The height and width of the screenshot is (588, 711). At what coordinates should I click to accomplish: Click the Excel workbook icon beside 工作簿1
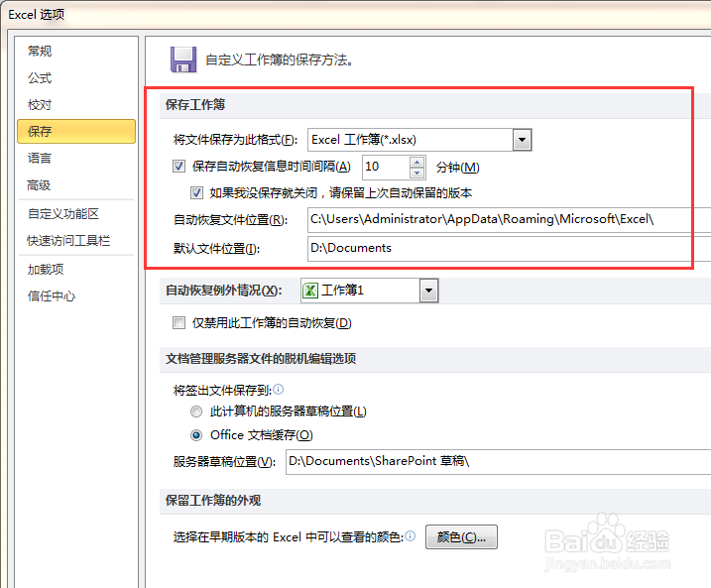[310, 291]
